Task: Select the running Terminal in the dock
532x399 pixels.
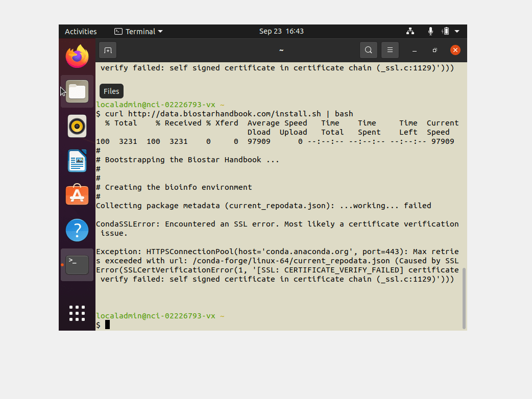Action: [x=77, y=265]
